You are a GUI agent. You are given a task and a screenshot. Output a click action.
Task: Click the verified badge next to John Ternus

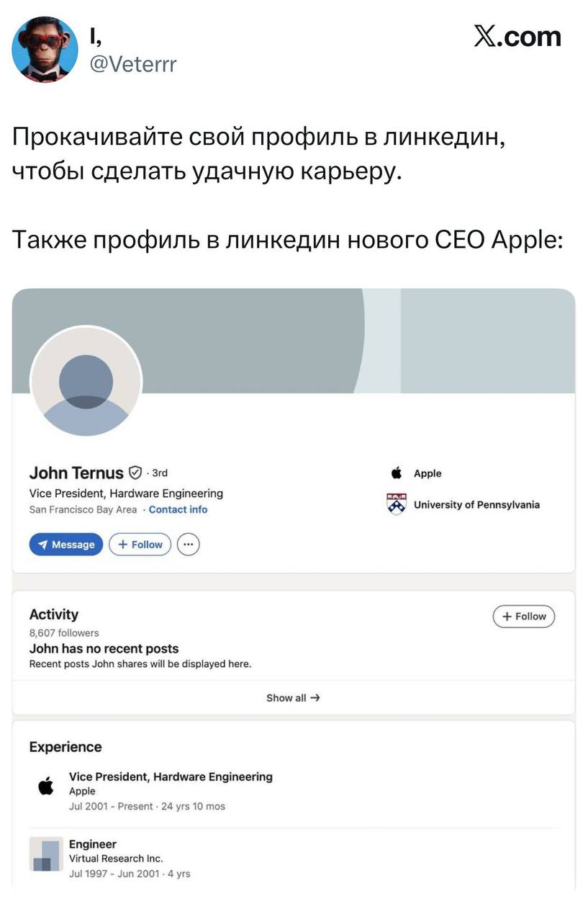pyautogui.click(x=135, y=473)
